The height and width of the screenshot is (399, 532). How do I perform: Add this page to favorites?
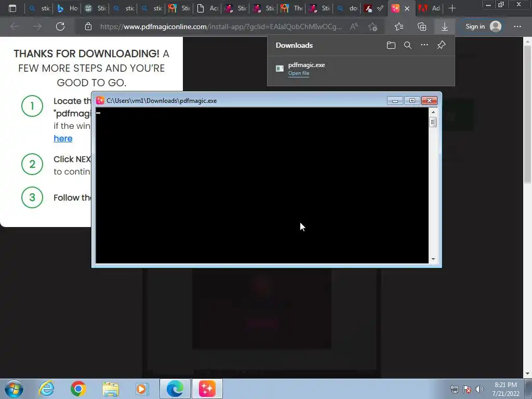(x=373, y=26)
